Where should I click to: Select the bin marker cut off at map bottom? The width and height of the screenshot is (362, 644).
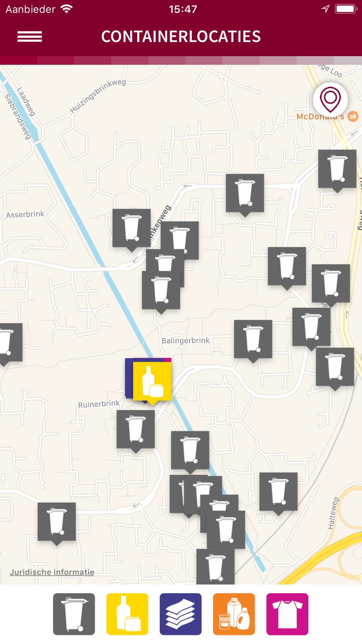[215, 566]
